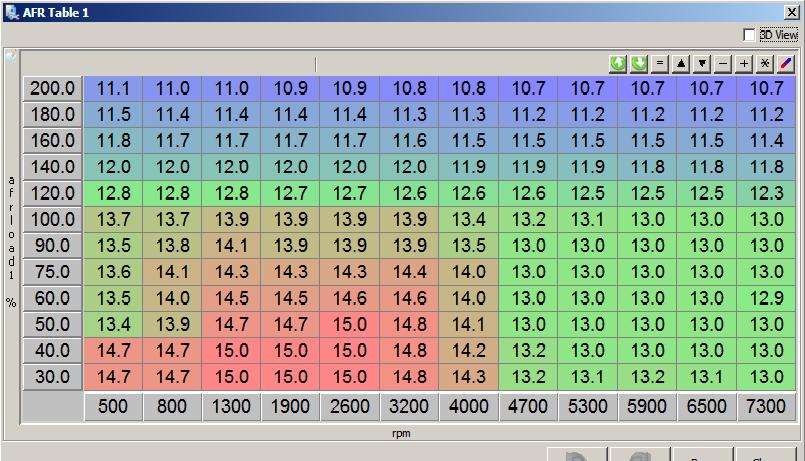Click the minus subtract toolbar button
This screenshot has height=461, width=805.
[x=723, y=64]
